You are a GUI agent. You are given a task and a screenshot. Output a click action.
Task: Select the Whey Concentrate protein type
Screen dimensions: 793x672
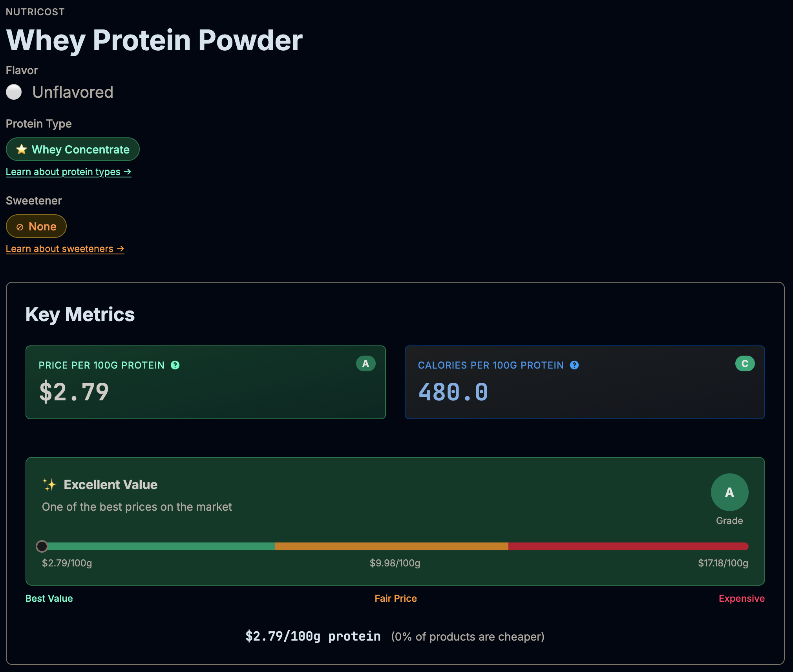click(72, 149)
